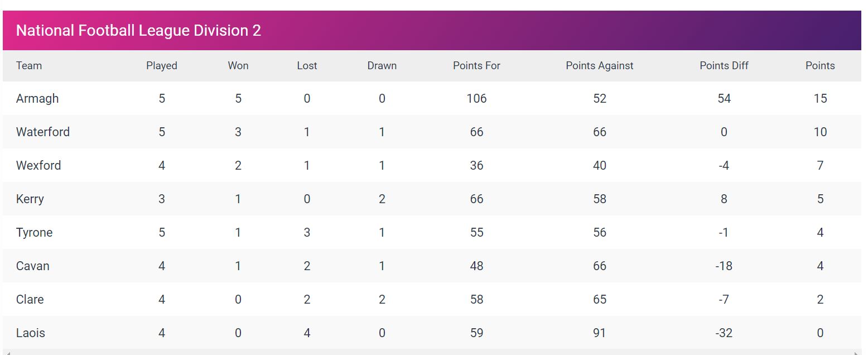Select the Wexford team name
The image size is (868, 355).
[38, 165]
